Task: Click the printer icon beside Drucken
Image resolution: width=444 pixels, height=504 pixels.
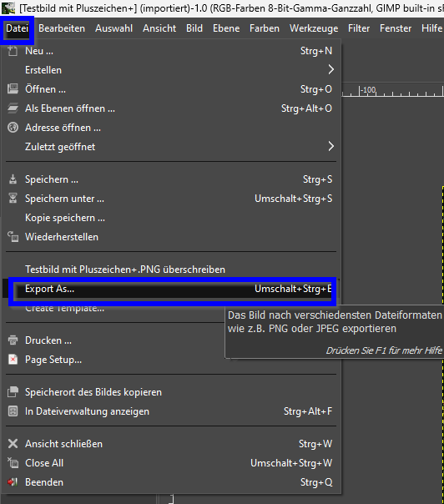Action: [13, 340]
